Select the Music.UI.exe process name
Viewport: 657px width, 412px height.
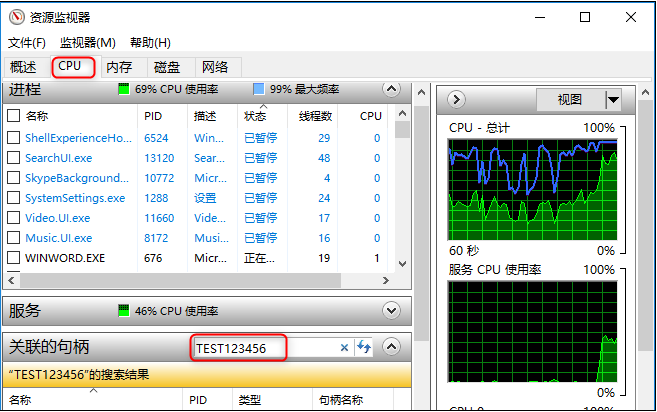[x=59, y=238]
